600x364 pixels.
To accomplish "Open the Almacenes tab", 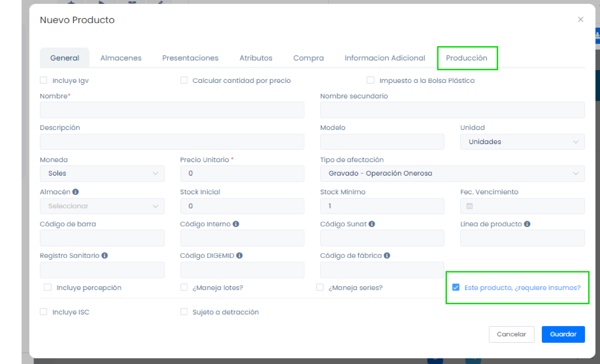I will [121, 58].
